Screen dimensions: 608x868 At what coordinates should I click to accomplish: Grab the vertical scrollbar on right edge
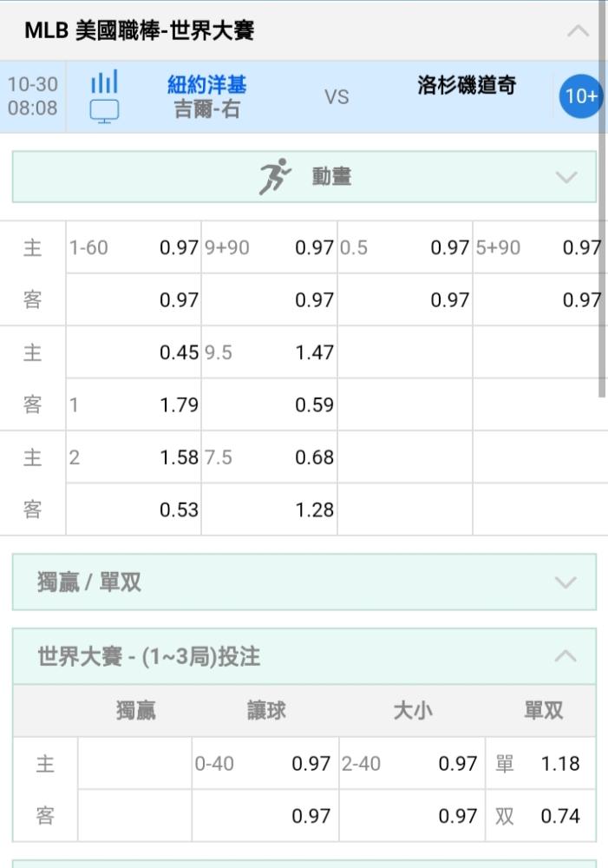coord(602,199)
